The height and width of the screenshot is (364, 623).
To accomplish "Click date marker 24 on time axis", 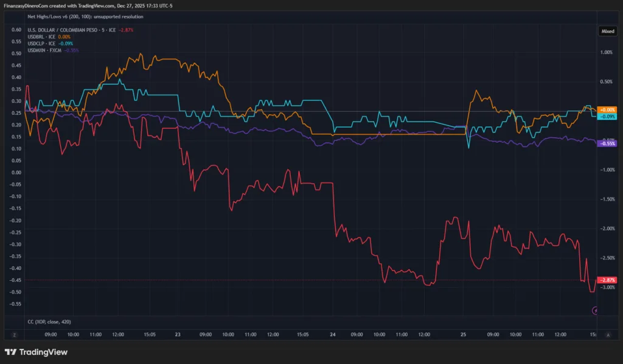I will coord(332,334).
